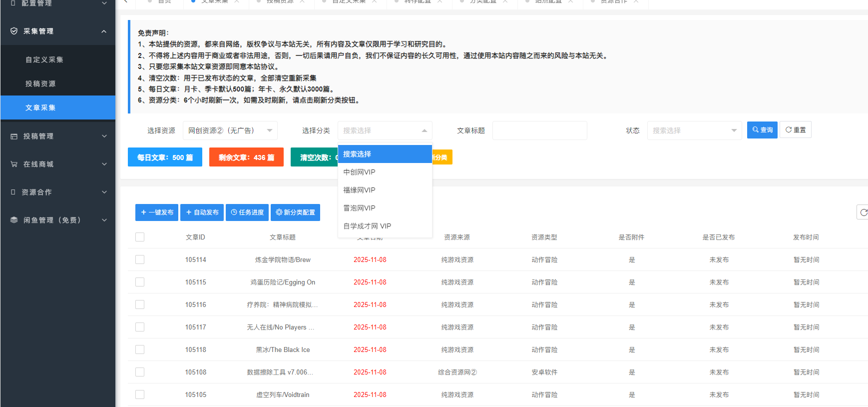The image size is (868, 407).
Task: Click the shield icon beside 采集管理
Action: point(14,31)
